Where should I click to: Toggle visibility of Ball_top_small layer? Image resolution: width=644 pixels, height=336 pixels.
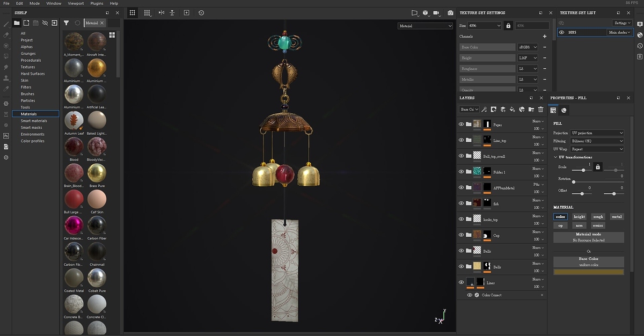pos(461,156)
